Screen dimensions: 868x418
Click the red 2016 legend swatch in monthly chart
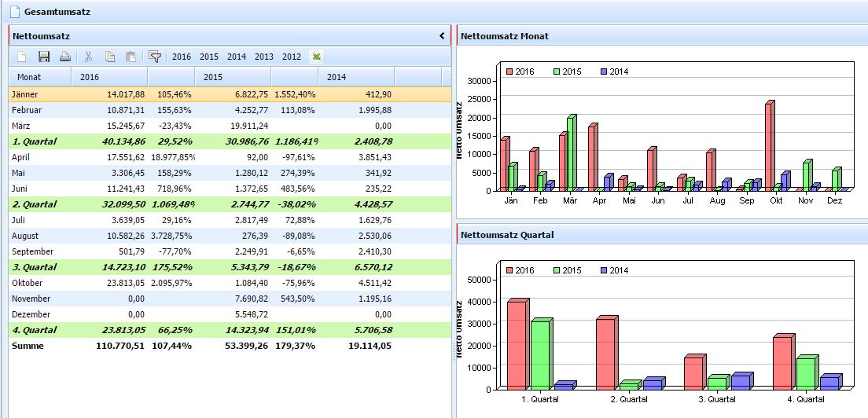click(509, 71)
